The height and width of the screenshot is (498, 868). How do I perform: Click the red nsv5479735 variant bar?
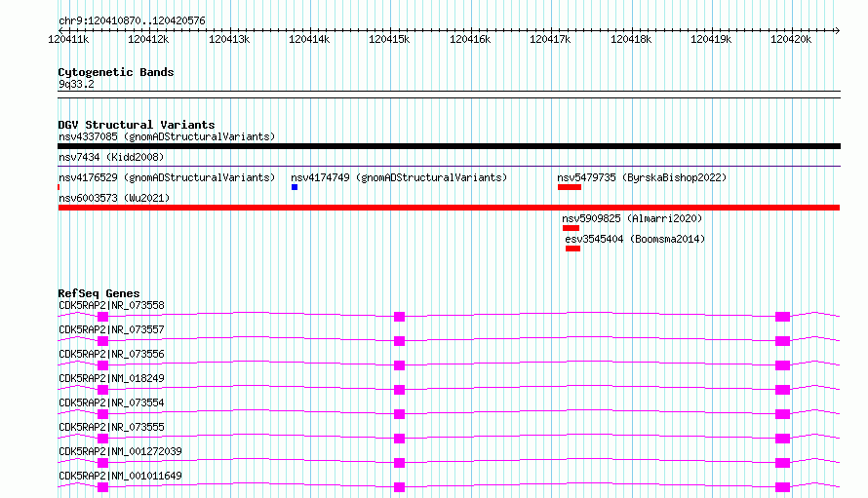570,187
